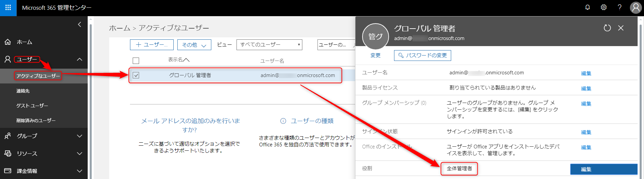The height and width of the screenshot is (179, 644).
Task: Expand the グループ menu chevron
Action: tap(80, 136)
